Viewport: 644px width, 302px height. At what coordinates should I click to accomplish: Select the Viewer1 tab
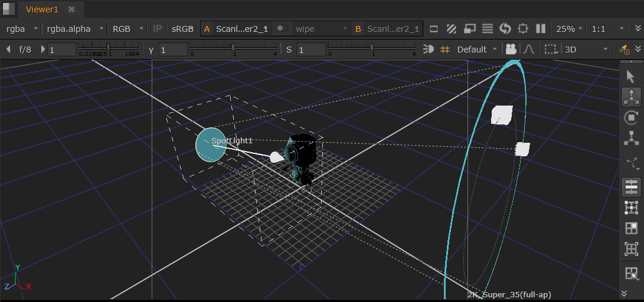pos(42,9)
